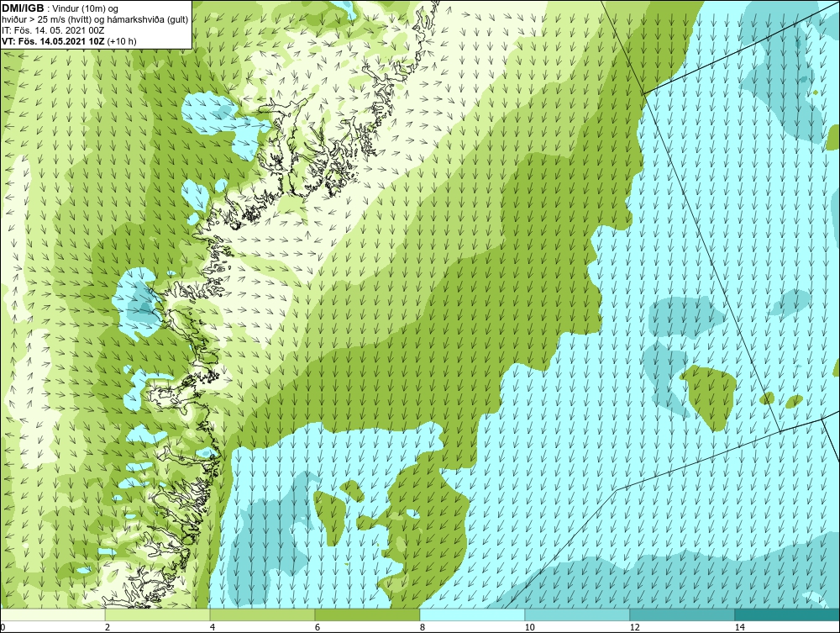Screen dimensions: 840x633
Task: Click the 0–2 m/s pale legend swatch
Action: [x=52, y=615]
